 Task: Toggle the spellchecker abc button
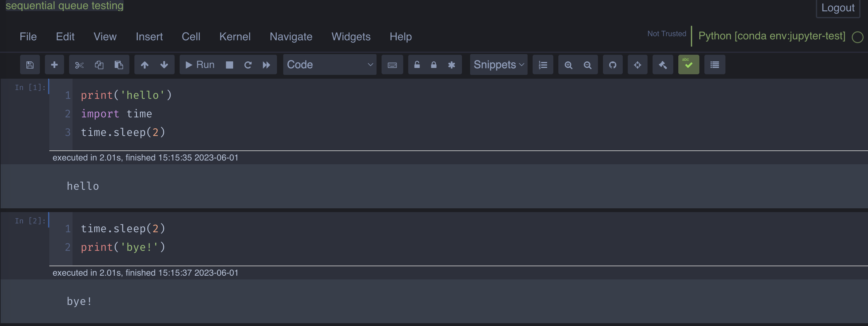click(x=688, y=65)
